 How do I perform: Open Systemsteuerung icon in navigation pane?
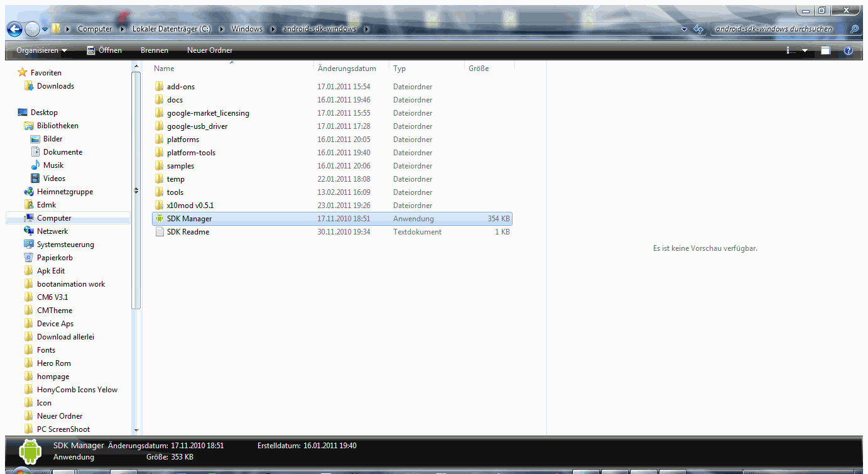point(28,245)
